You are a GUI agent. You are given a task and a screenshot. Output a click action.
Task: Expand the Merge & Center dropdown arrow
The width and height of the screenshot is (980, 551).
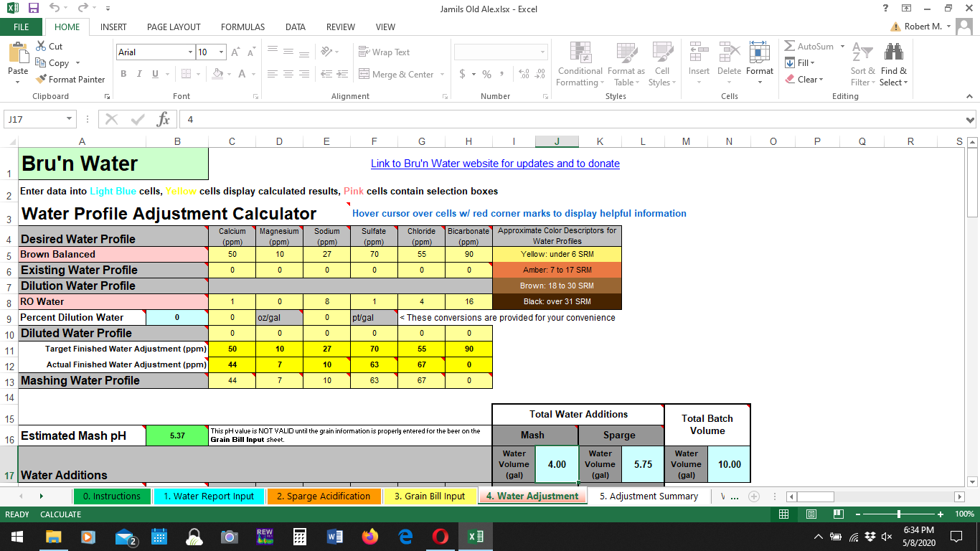point(442,75)
